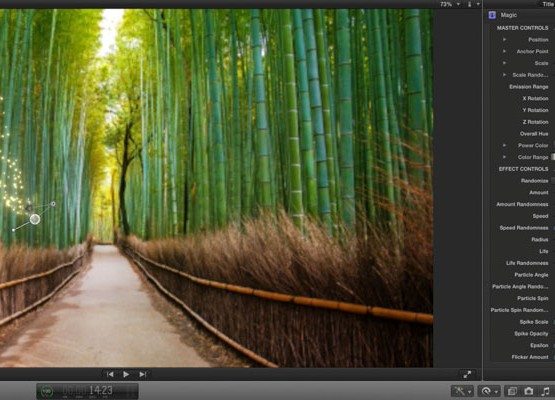Switch to the Title inspector tab
The image size is (555, 400).
coord(549,4)
